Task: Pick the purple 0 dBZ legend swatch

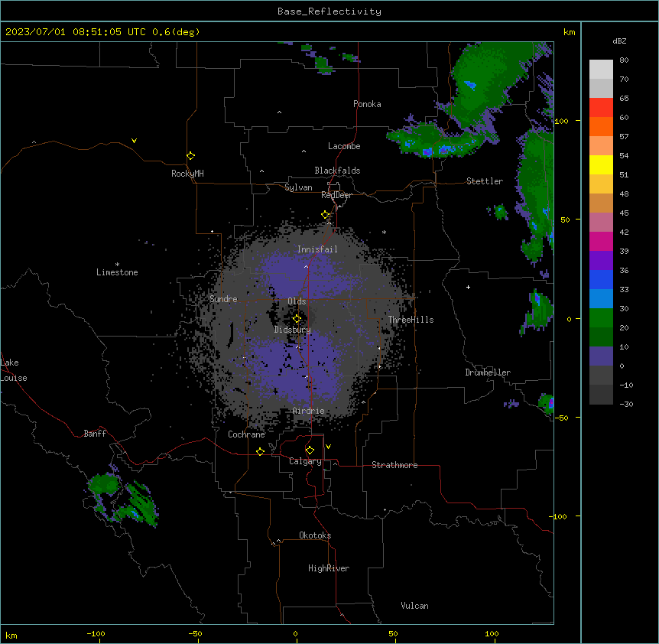Action: click(601, 356)
